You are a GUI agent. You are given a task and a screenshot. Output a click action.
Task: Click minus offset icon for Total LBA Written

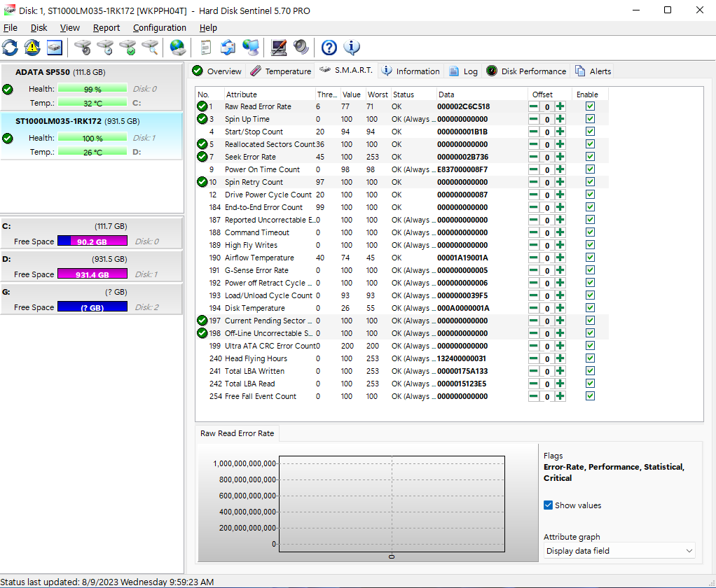(x=533, y=371)
